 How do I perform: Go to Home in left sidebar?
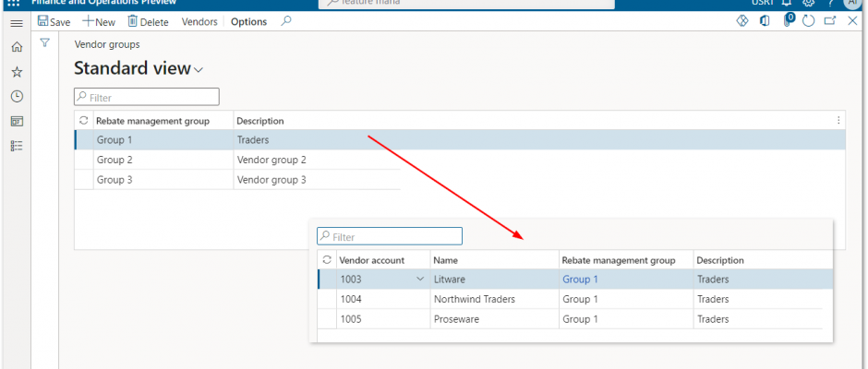(18, 48)
